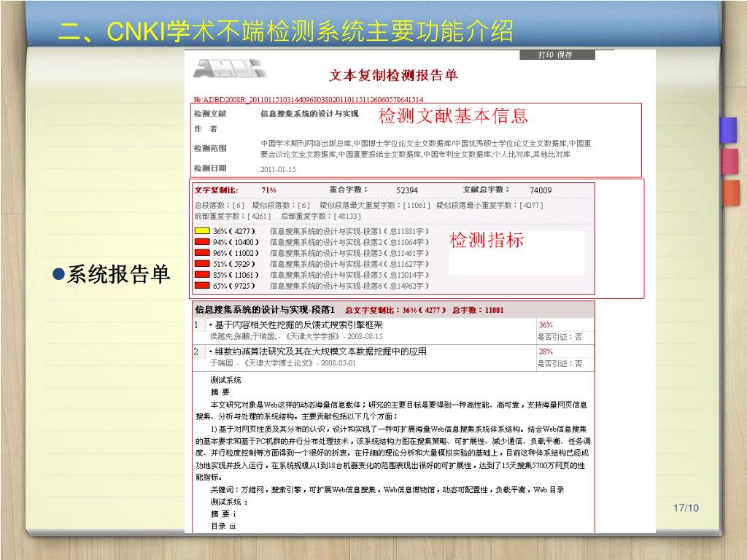
Task: Click the 28% similarity value of source 2
Action: point(546,351)
